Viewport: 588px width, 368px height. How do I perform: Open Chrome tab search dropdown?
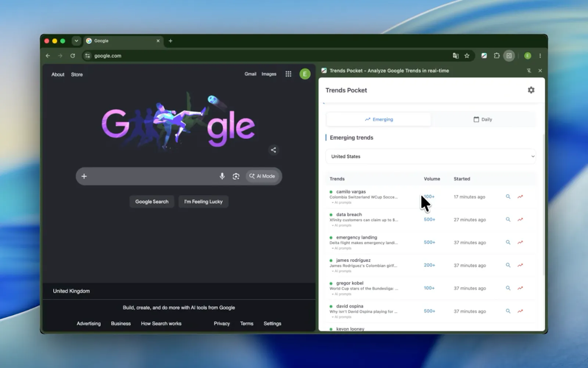[76, 41]
